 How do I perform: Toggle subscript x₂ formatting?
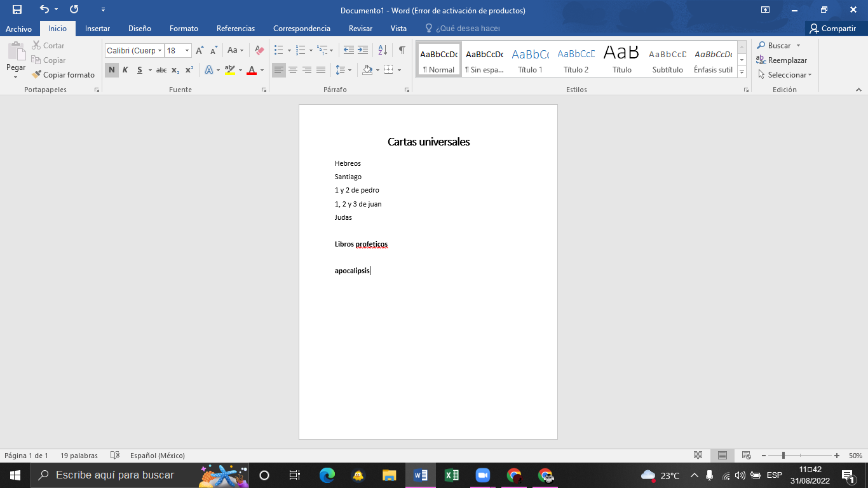tap(175, 70)
